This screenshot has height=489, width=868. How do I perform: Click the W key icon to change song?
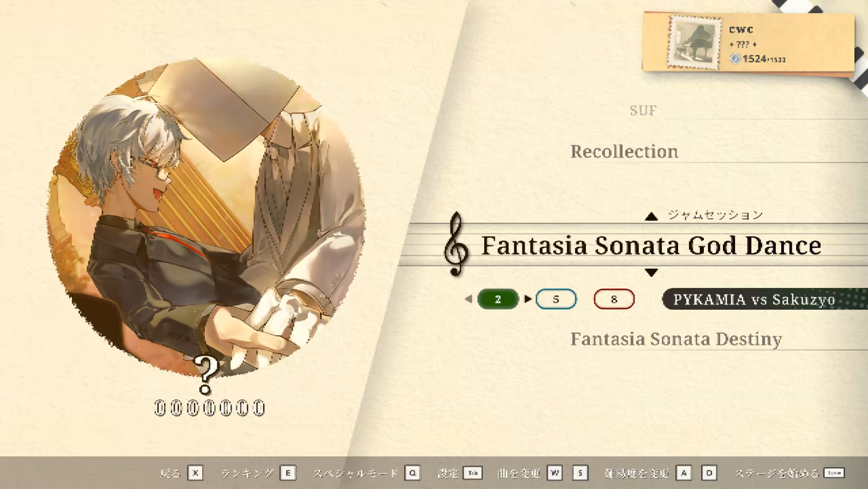(555, 473)
